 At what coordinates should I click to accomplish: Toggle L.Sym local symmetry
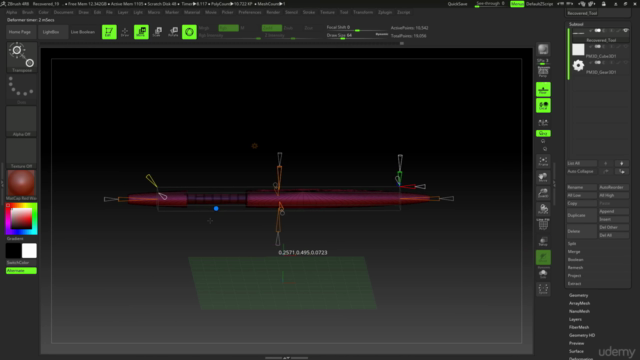[543, 122]
